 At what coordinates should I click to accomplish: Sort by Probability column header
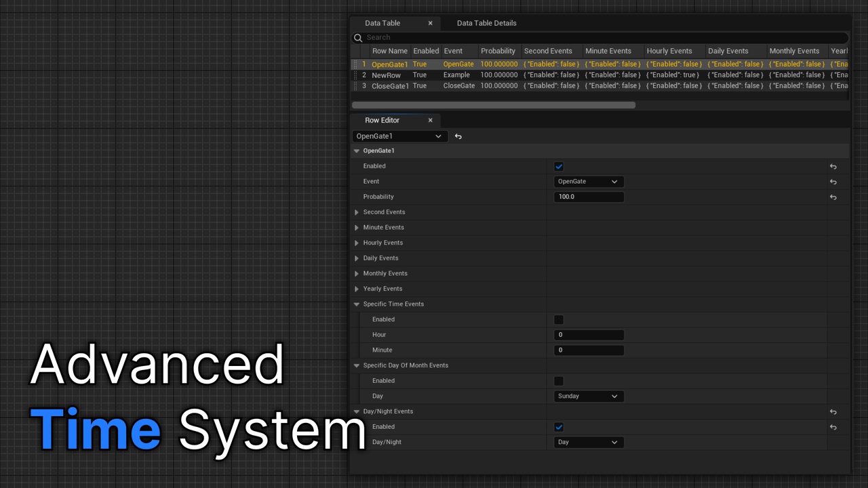pyautogui.click(x=498, y=51)
